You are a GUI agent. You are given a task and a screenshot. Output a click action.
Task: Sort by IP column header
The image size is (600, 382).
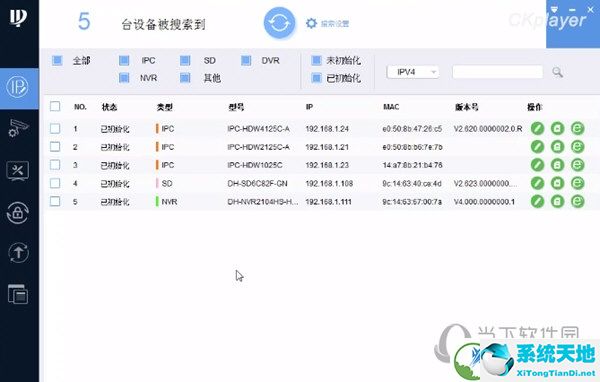309,107
